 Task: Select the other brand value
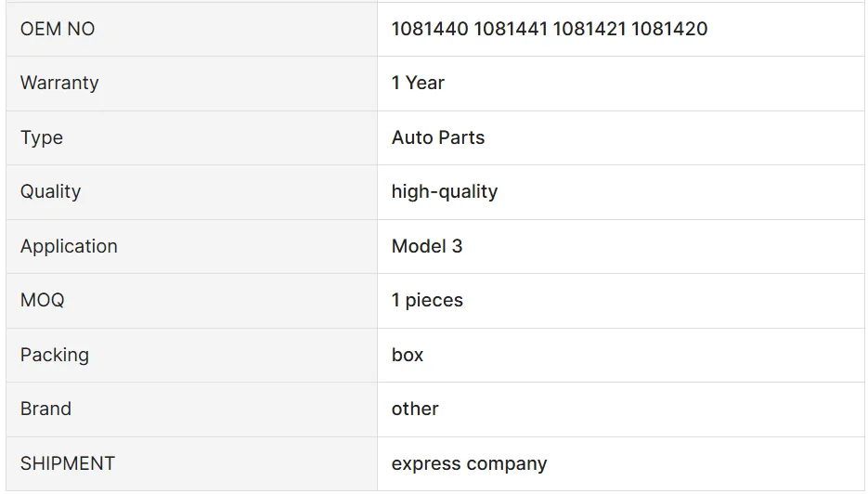coord(415,409)
